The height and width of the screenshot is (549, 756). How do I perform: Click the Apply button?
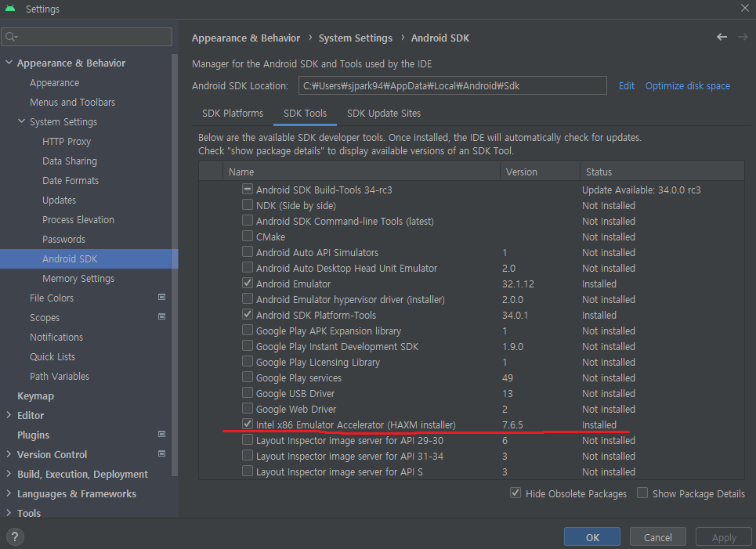click(x=724, y=537)
